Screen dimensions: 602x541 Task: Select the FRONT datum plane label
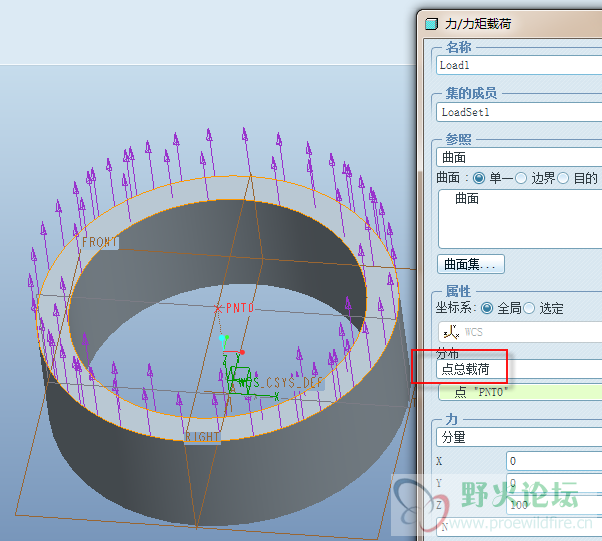[100, 243]
